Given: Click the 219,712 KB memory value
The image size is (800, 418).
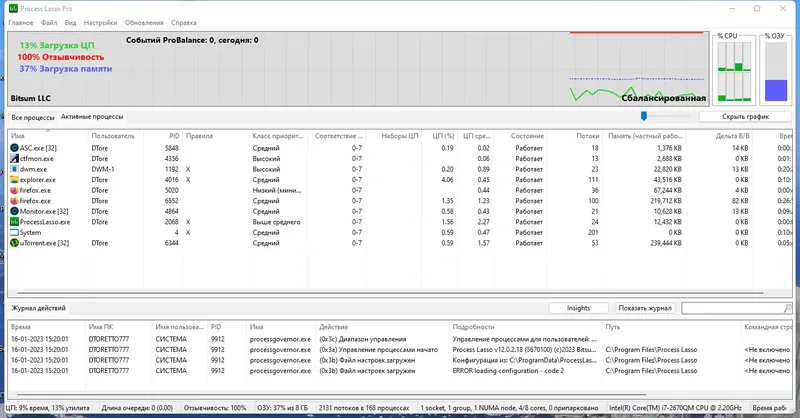Looking at the screenshot, I should (665, 201).
